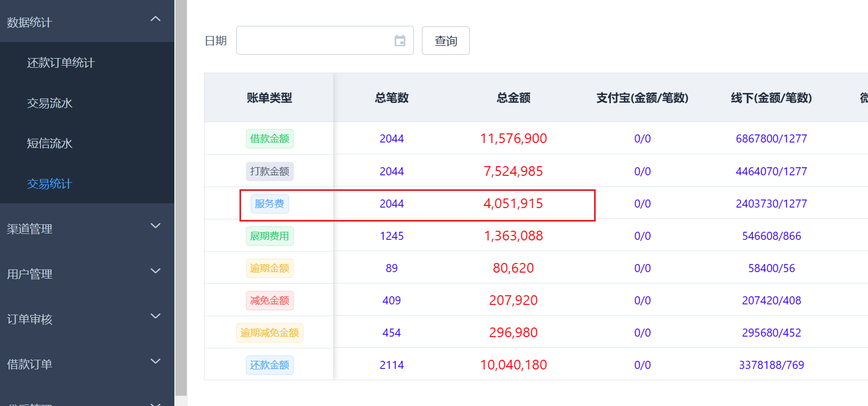Click the 展期费用 tag

click(x=270, y=236)
